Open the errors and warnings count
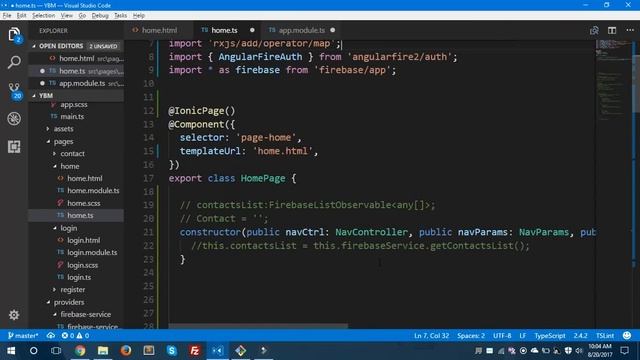The image size is (640, 360). pos(75,336)
